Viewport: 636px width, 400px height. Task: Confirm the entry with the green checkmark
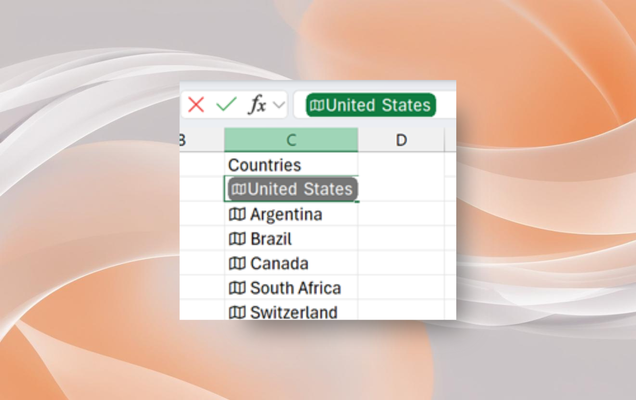pyautogui.click(x=226, y=104)
